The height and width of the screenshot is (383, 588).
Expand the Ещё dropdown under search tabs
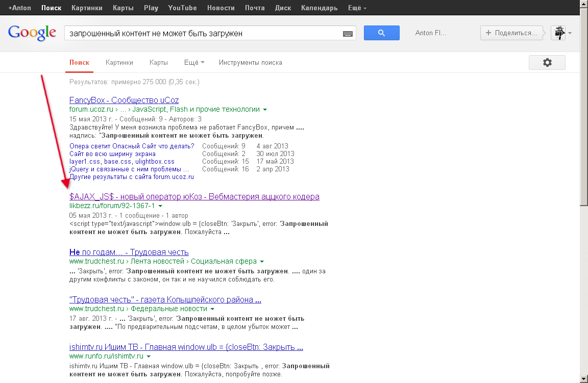[194, 63]
